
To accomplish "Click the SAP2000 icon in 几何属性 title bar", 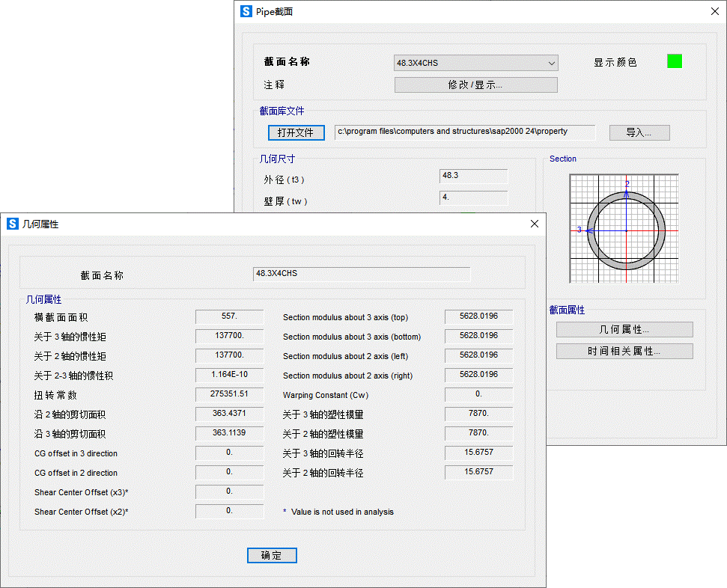I will 13,224.
